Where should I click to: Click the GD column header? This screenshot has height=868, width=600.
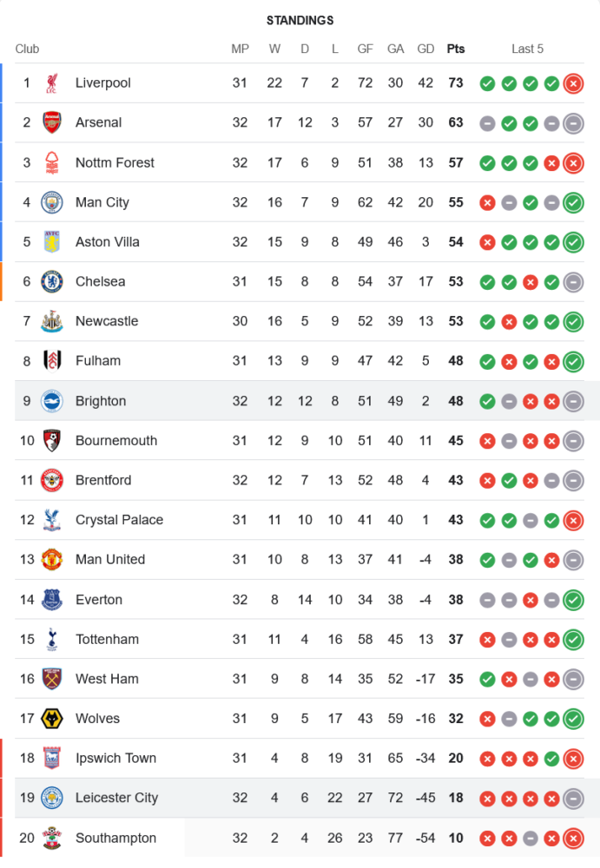pos(425,49)
